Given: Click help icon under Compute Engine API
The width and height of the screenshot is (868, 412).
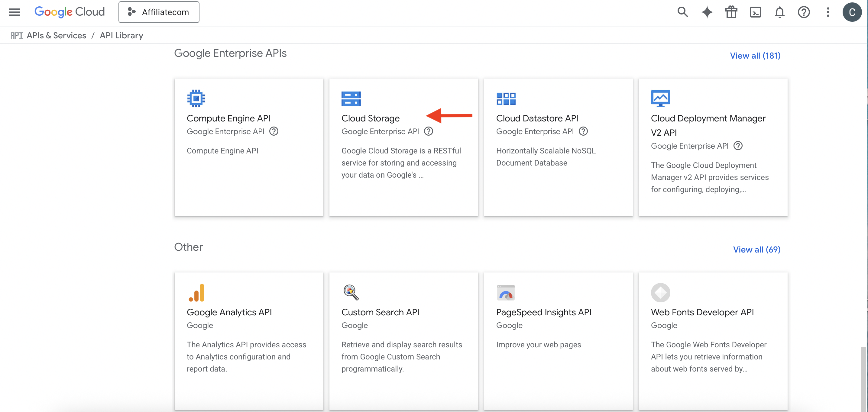Looking at the screenshot, I should pos(274,131).
